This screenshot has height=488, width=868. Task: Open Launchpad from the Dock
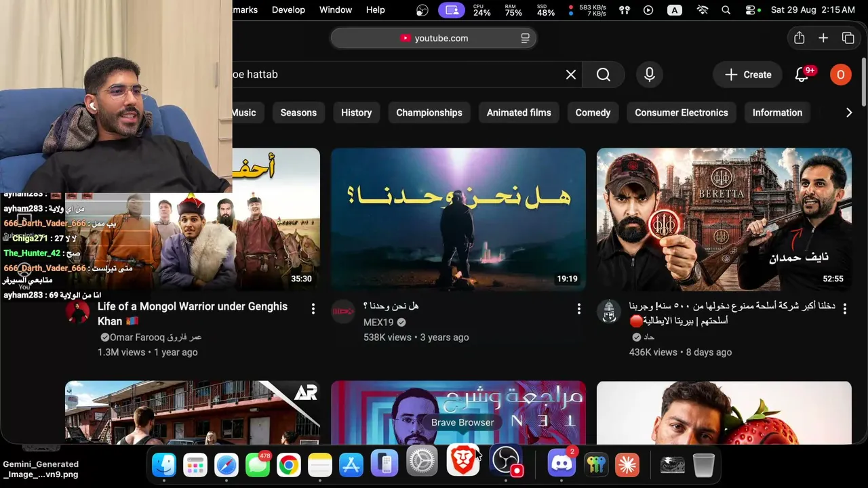pos(195,464)
